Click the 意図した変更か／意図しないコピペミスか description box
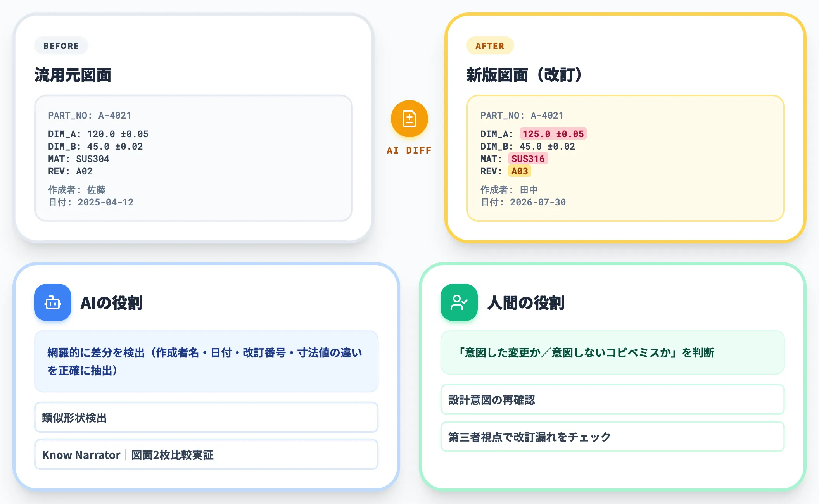Viewport: 819px width, 504px height. point(613,352)
